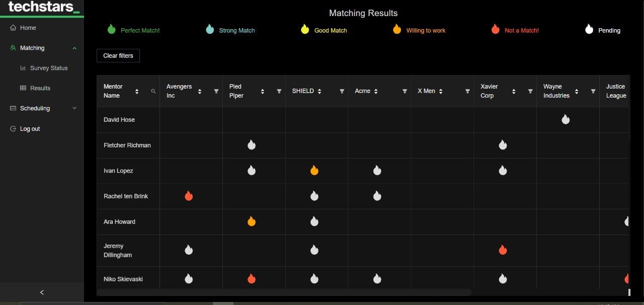Select the Fletcher Richman mentor name
This screenshot has height=305, width=644.
point(127,145)
